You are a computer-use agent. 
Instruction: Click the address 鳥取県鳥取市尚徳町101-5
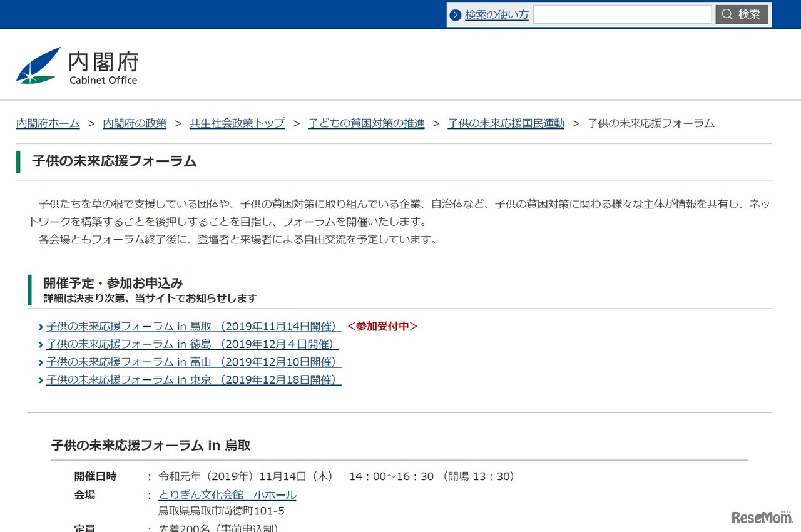[222, 511]
